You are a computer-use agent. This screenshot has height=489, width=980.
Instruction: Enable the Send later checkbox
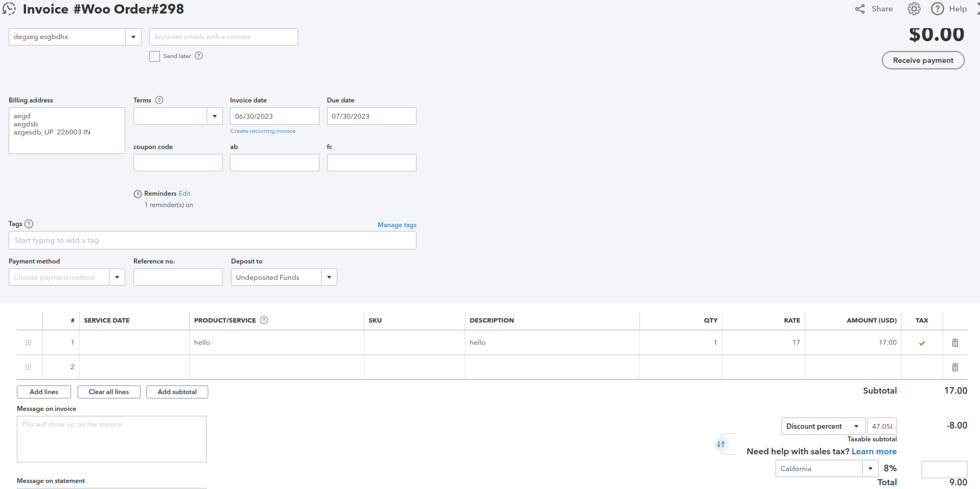point(155,56)
